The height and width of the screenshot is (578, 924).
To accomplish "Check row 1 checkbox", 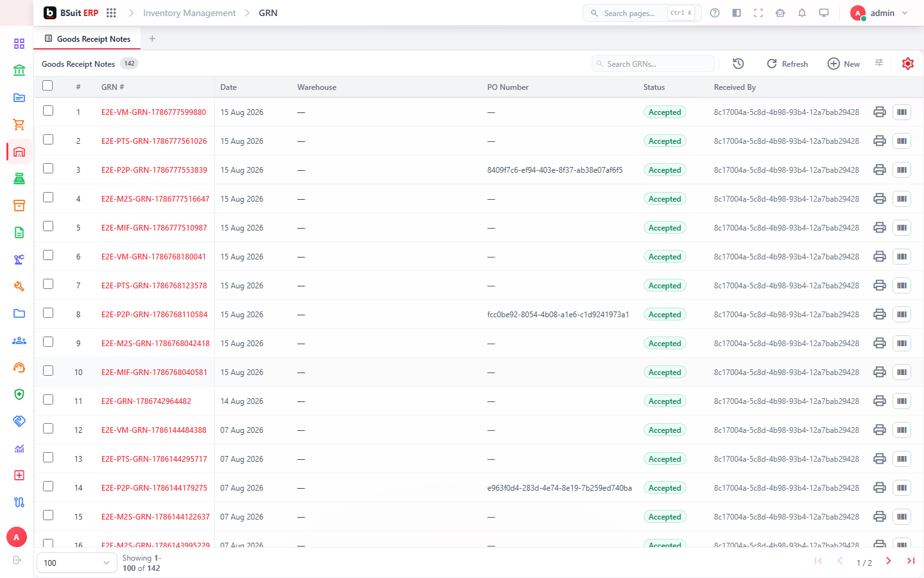I will point(48,110).
